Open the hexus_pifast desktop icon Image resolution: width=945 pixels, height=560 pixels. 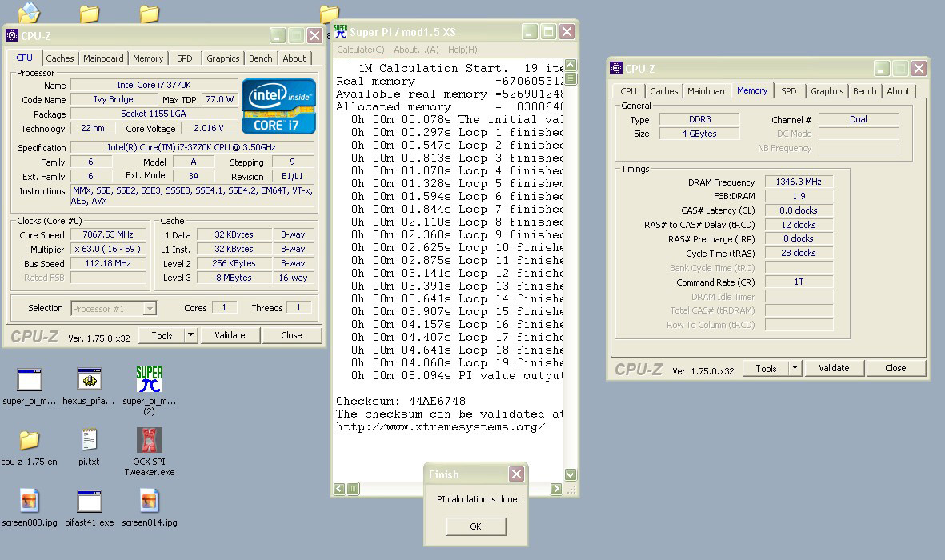(89, 380)
